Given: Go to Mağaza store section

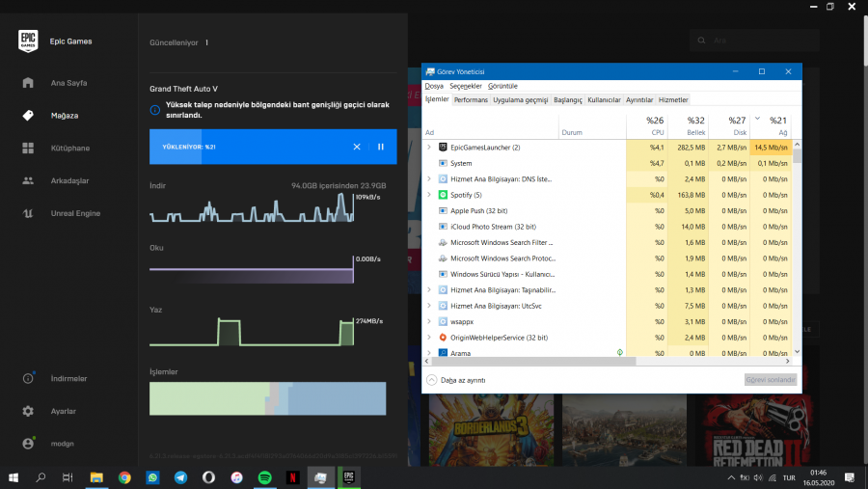Looking at the screenshot, I should [64, 115].
